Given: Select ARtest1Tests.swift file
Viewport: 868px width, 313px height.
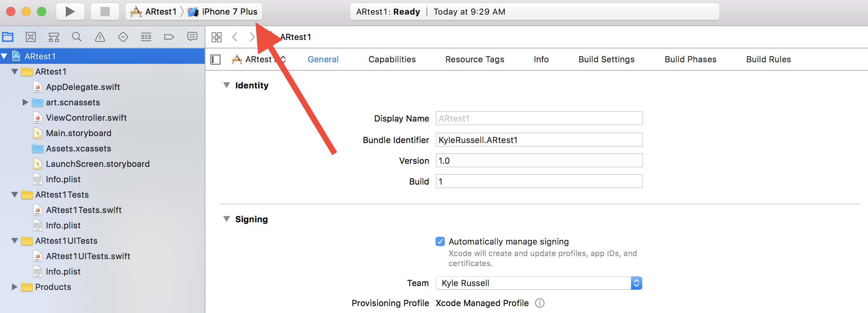Looking at the screenshot, I should (x=83, y=210).
